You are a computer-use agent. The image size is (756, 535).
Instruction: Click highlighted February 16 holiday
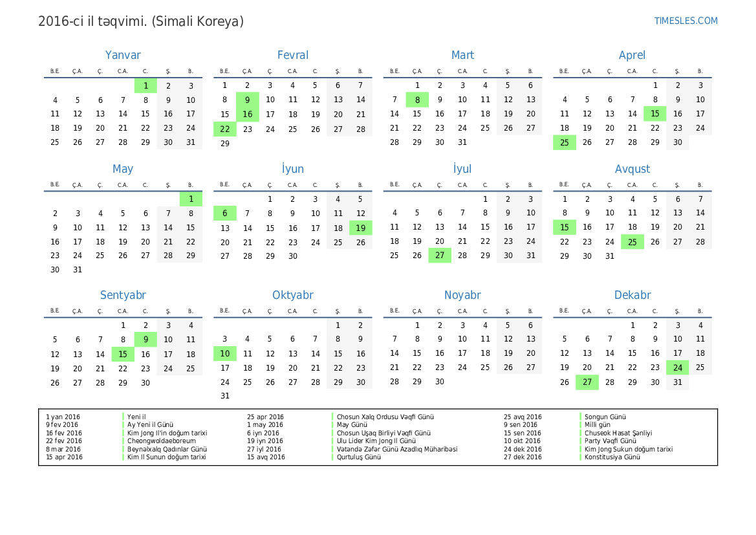tap(247, 115)
